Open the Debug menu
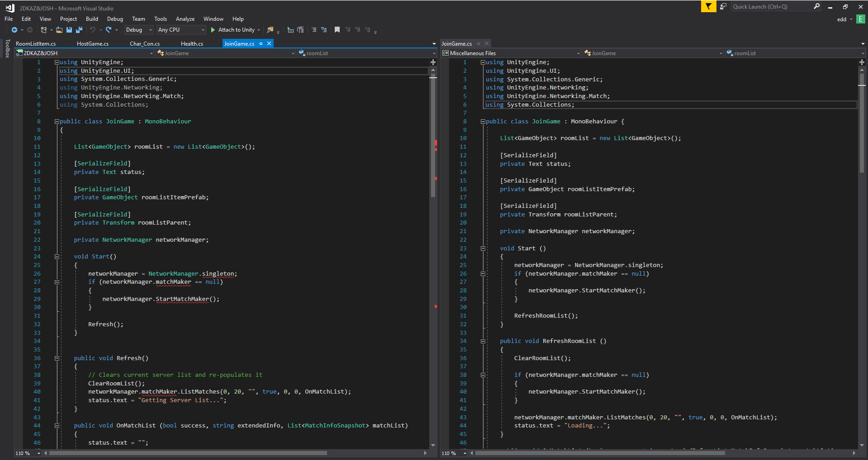This screenshot has height=460, width=868. [x=115, y=19]
